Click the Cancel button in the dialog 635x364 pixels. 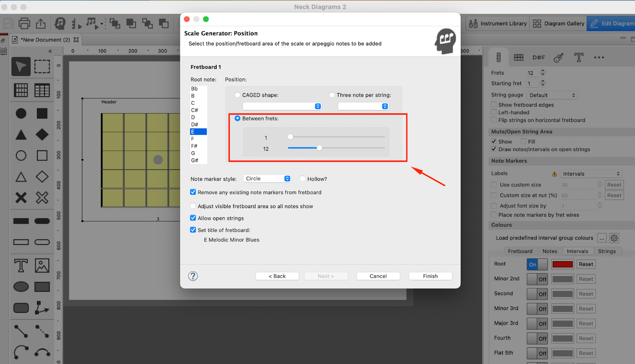pyautogui.click(x=378, y=276)
